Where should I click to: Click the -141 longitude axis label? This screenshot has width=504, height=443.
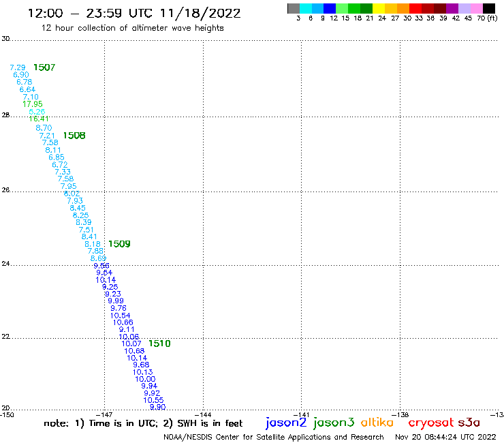(x=302, y=415)
